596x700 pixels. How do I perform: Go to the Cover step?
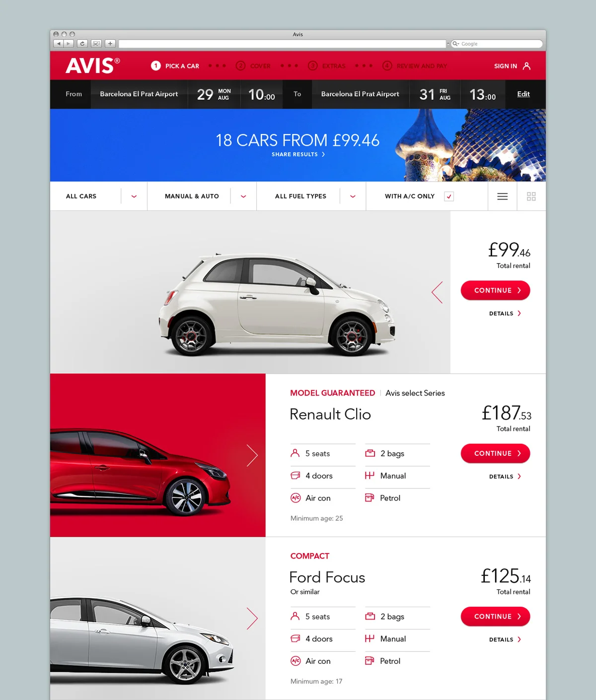pyautogui.click(x=253, y=66)
